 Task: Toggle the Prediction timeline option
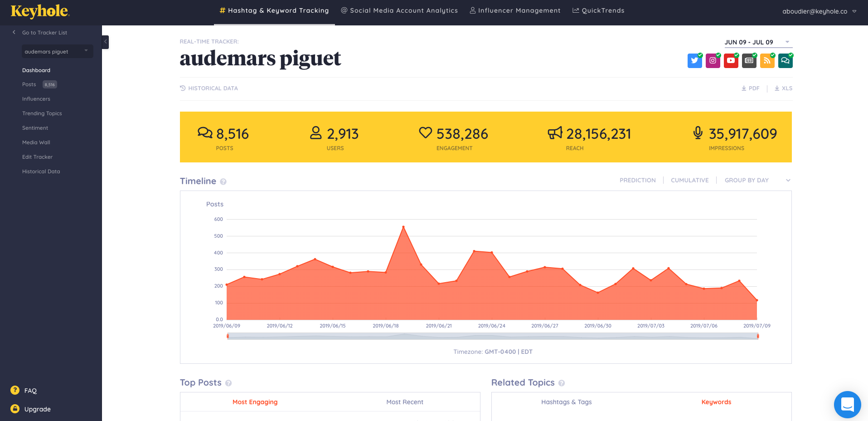coord(637,180)
